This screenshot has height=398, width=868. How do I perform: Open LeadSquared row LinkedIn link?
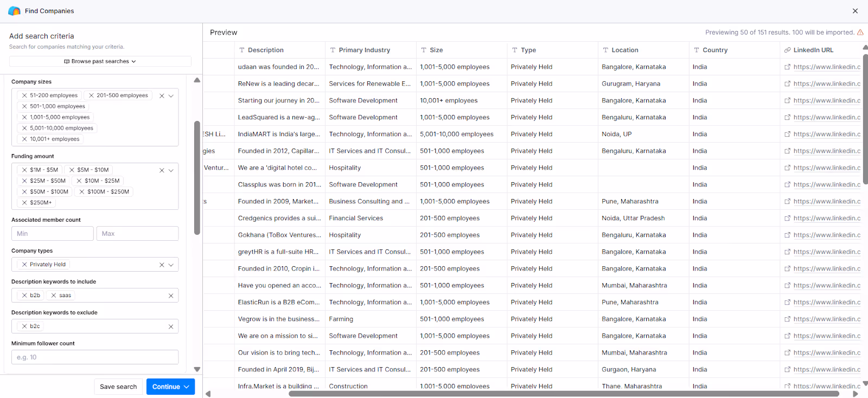click(827, 118)
